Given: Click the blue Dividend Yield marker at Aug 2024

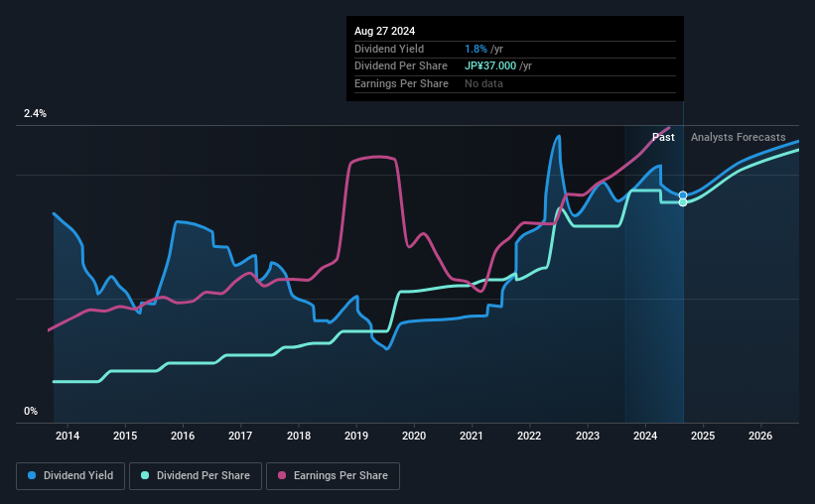Looking at the screenshot, I should point(683,195).
